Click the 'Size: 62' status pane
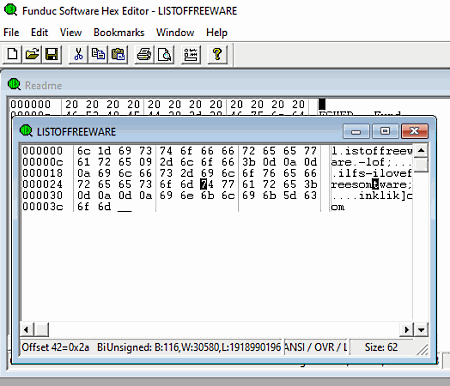Image resolution: width=450 pixels, height=386 pixels. pyautogui.click(x=381, y=347)
